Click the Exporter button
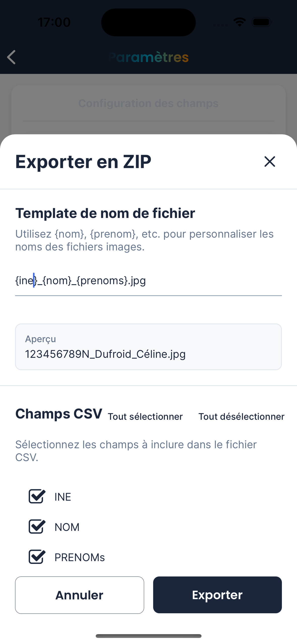The image size is (297, 644). coord(217,595)
